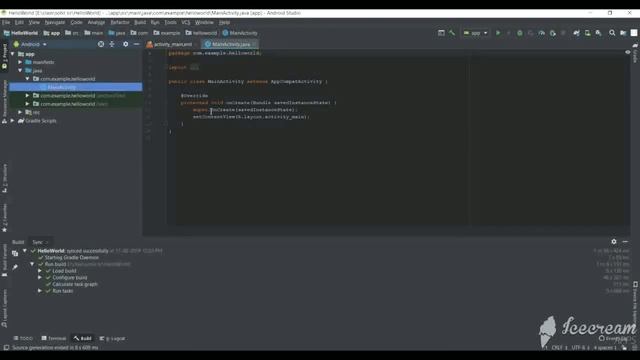This screenshot has width=640, height=360.
Task: Collapse the app module tree node
Action: coord(13,54)
